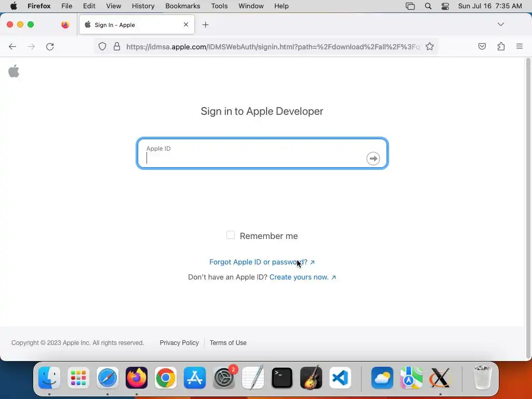Image resolution: width=532 pixels, height=399 pixels.
Task: Open the Firefox hamburger application menu
Action: 520,46
